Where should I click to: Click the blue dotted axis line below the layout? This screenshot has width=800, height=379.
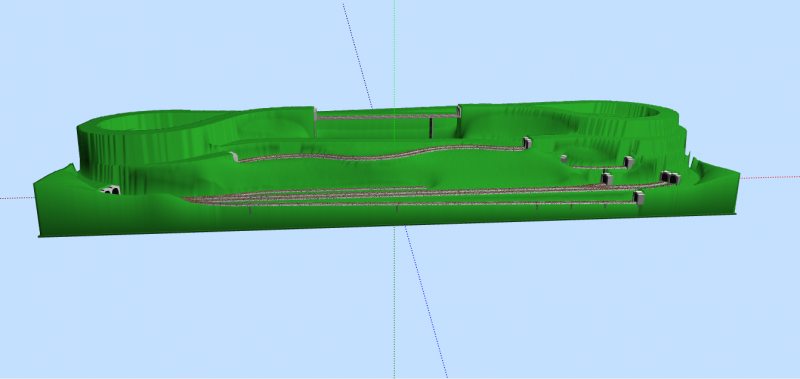click(426, 301)
